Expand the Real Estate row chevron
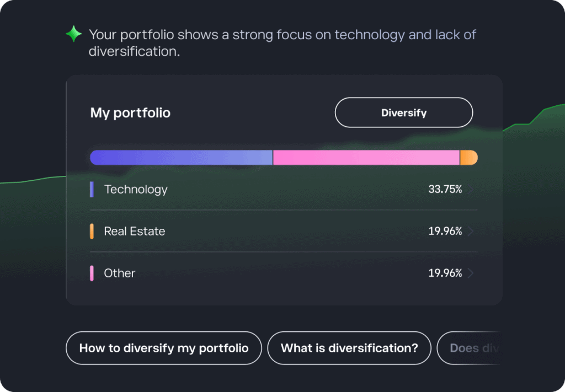Screen dimensions: 565x392 point(471,232)
